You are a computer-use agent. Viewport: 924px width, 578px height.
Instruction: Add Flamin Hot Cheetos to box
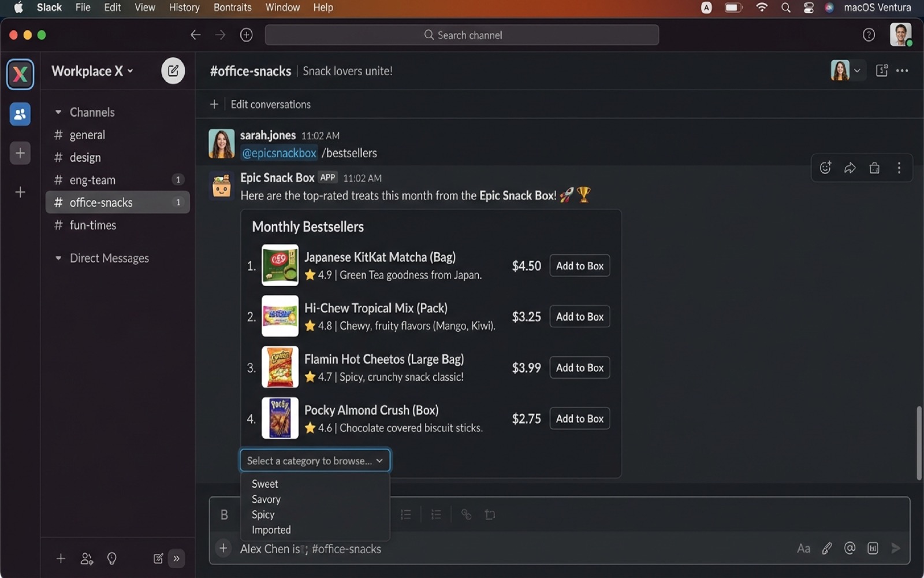point(580,368)
